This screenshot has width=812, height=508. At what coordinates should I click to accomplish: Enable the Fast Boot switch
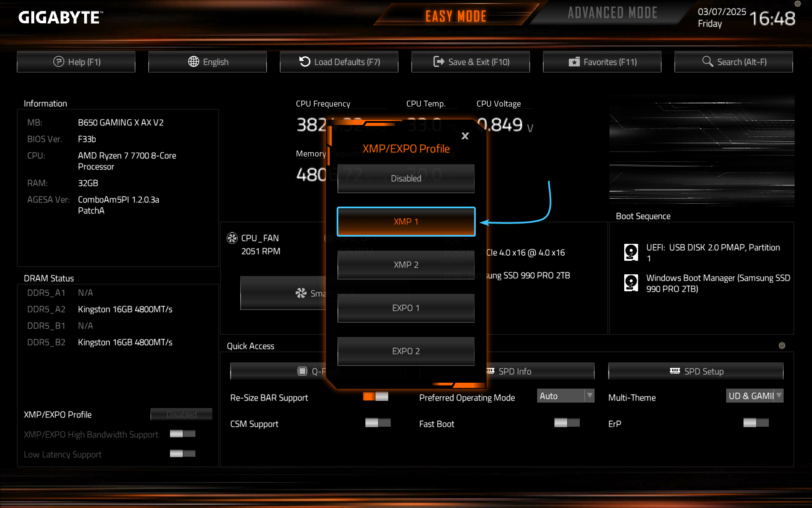(567, 423)
